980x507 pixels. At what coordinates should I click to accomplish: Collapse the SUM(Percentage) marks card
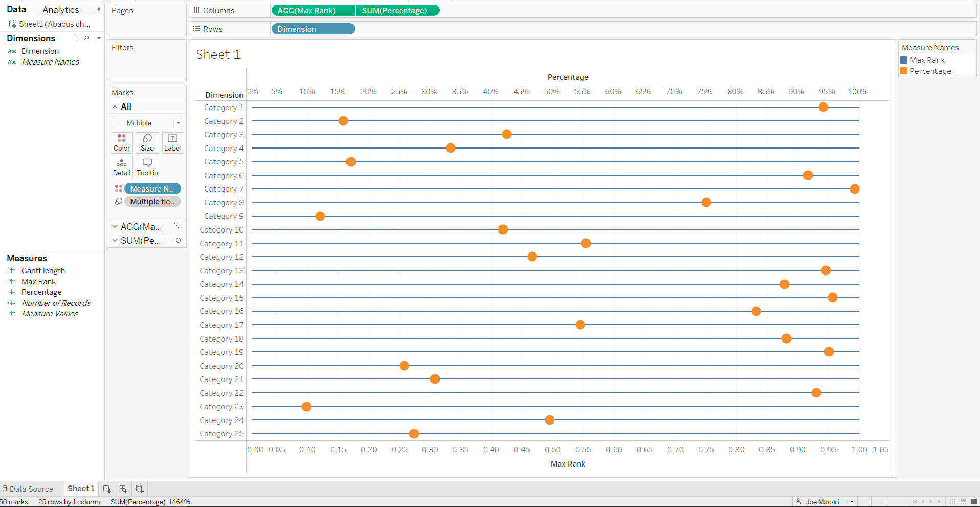point(114,240)
